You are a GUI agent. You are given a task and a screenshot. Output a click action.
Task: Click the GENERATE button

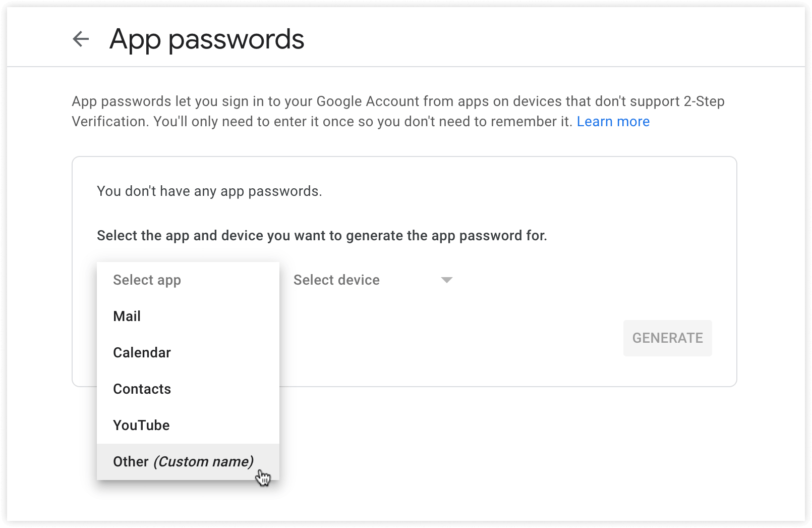coord(667,338)
